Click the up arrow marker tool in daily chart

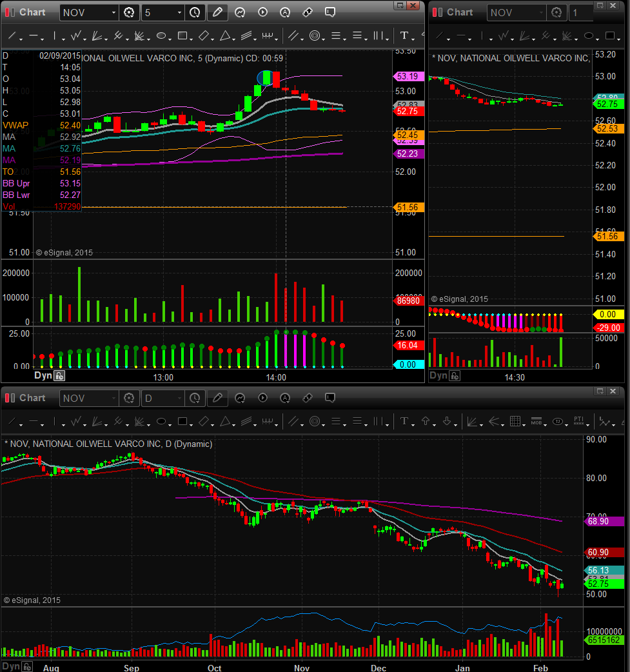click(426, 422)
